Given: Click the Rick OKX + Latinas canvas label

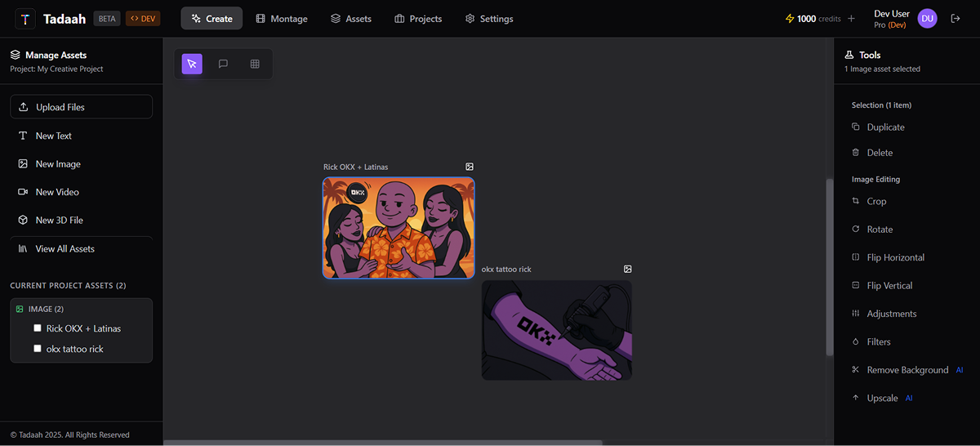Looking at the screenshot, I should tap(355, 167).
